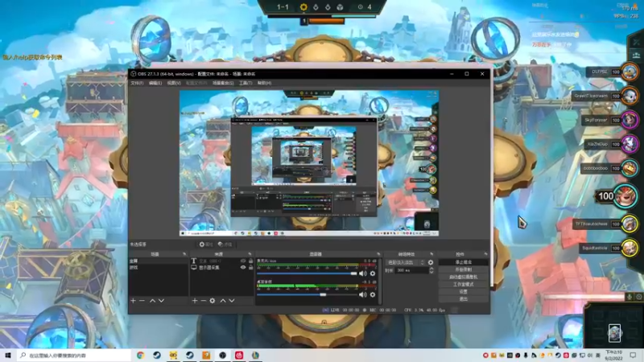
Task: Adjust the desktop audio volume slider
Action: click(x=307, y=294)
